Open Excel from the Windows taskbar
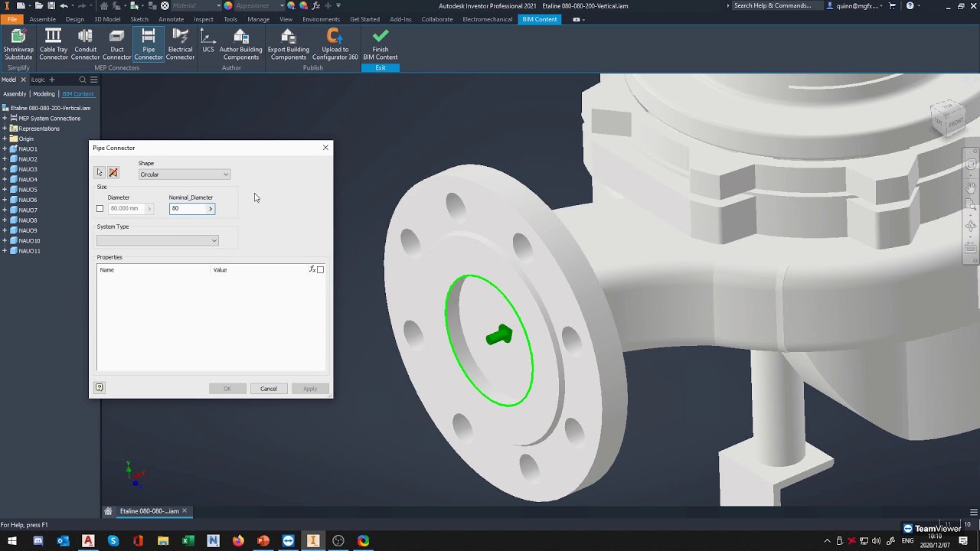The image size is (980, 551). coord(188,541)
